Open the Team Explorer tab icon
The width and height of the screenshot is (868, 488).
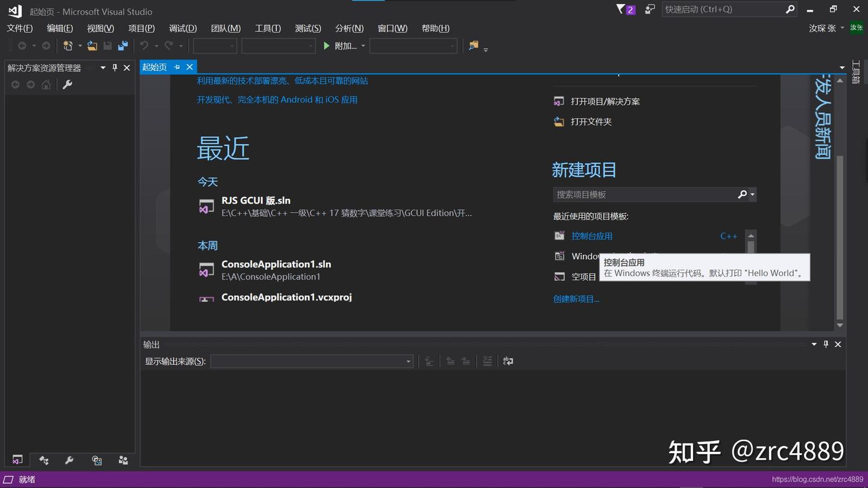(123, 460)
